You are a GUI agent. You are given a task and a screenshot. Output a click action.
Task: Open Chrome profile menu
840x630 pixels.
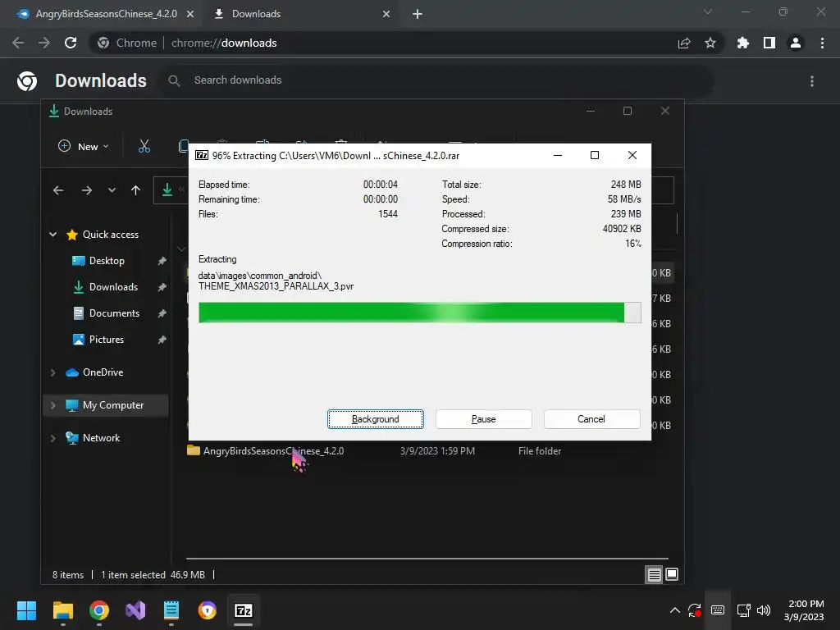(x=796, y=43)
